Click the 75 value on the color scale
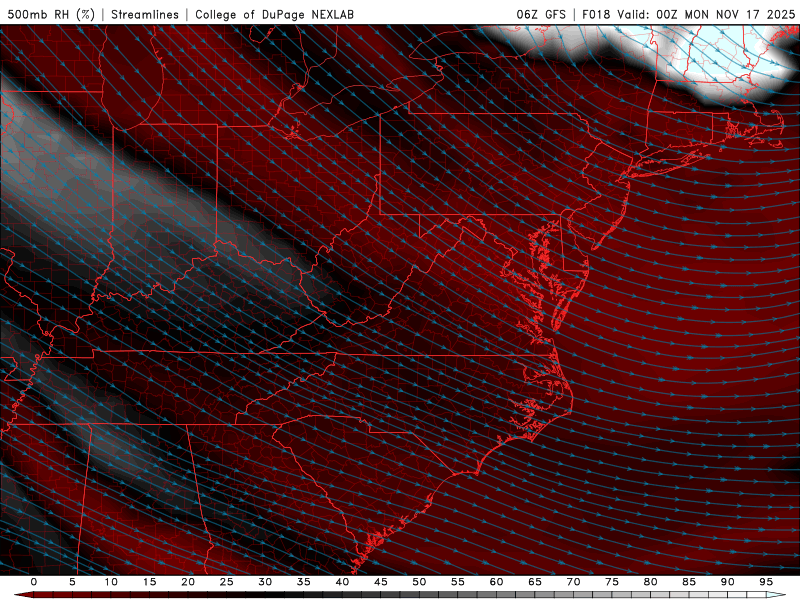The height and width of the screenshot is (600, 800). (x=612, y=582)
